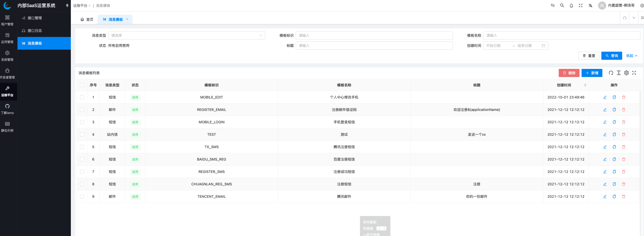644x236 pixels.
Task: Open 接口日志 in the side menu
Action: pyautogui.click(x=35, y=31)
